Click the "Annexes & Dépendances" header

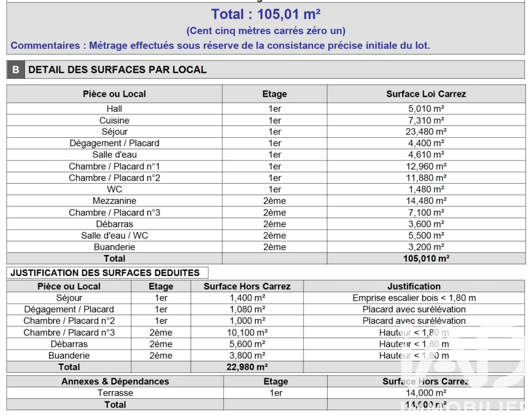coord(115,381)
